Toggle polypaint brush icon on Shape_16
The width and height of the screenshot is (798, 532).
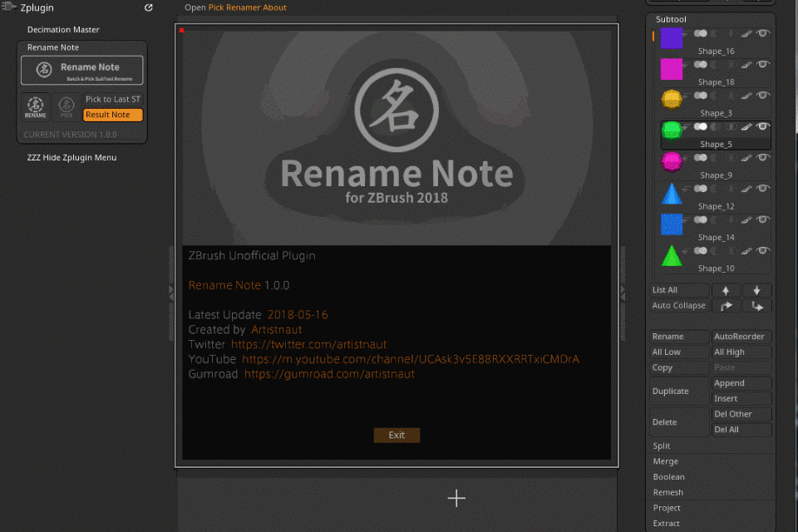click(x=746, y=34)
